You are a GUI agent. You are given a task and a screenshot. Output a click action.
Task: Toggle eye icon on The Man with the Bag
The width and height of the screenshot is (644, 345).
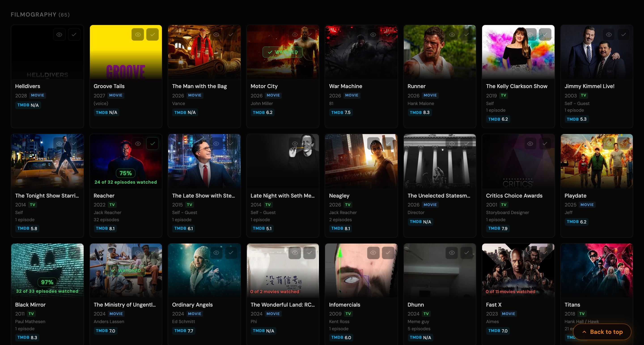click(216, 34)
